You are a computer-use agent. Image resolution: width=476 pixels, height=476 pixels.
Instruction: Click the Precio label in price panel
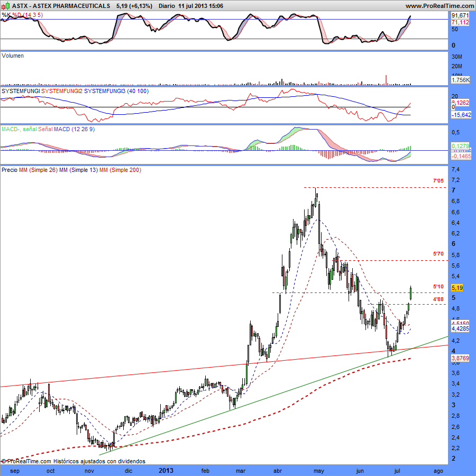[10, 170]
